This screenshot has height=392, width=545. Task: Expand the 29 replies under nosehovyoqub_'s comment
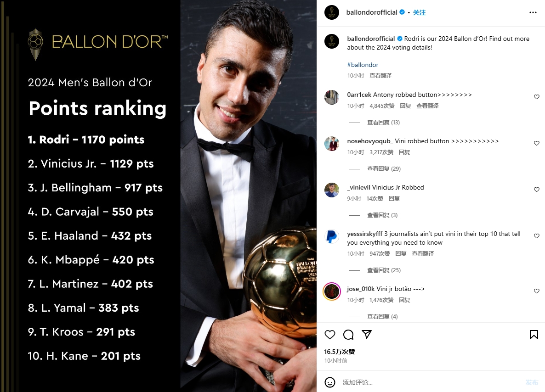(x=384, y=169)
